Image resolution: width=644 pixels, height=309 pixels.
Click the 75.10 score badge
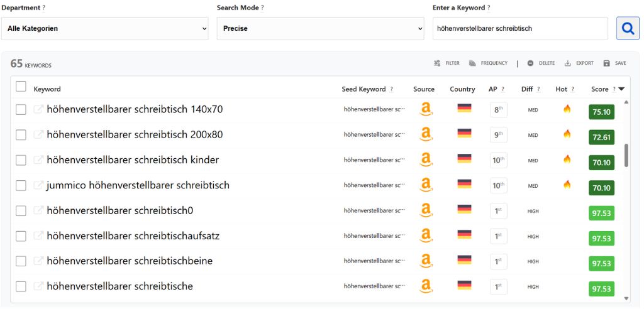point(601,112)
